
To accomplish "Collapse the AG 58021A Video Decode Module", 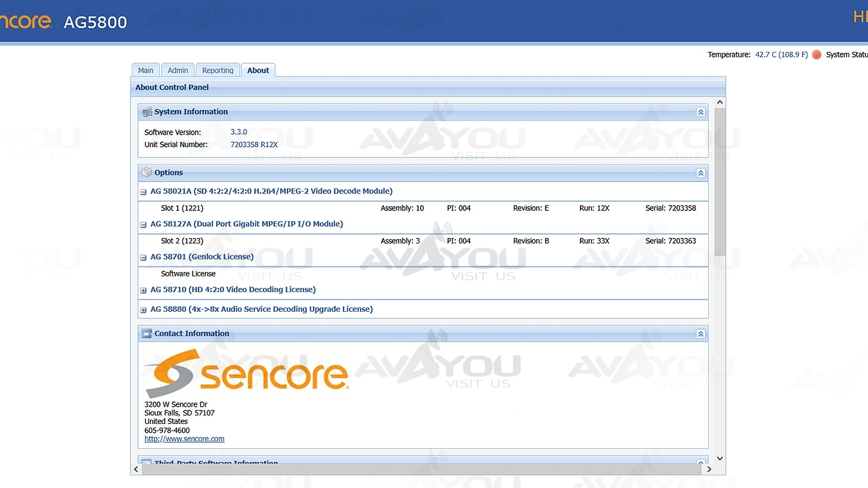I will click(143, 192).
